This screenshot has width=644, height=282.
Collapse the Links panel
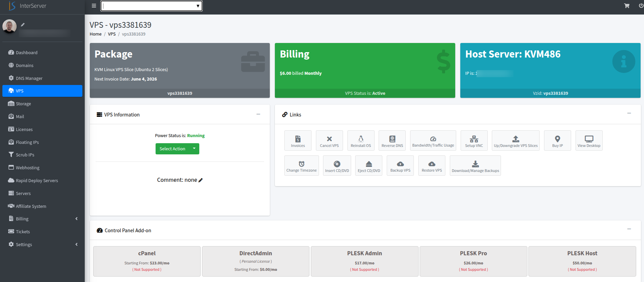pos(629,113)
